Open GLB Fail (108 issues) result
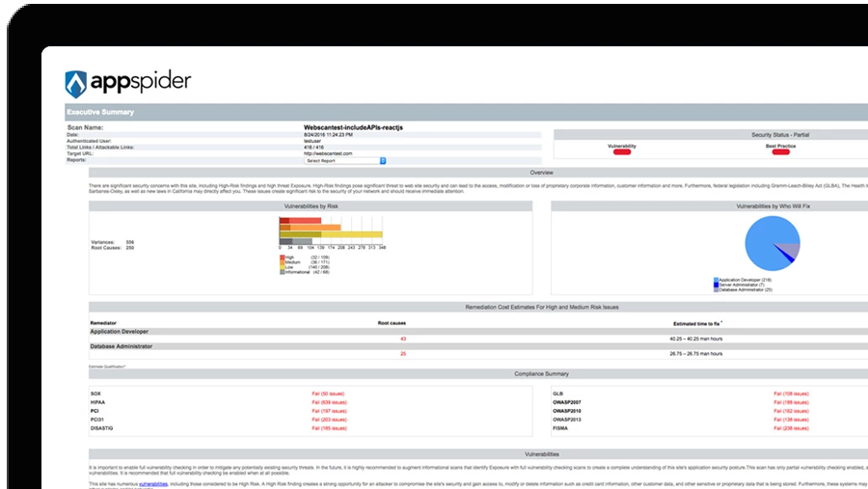Screen dimensions: 868x489 [x=791, y=394]
